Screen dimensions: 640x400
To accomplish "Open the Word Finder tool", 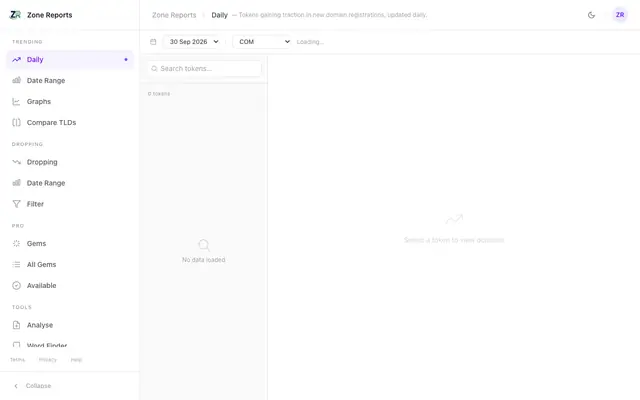I will pyautogui.click(x=70, y=345).
